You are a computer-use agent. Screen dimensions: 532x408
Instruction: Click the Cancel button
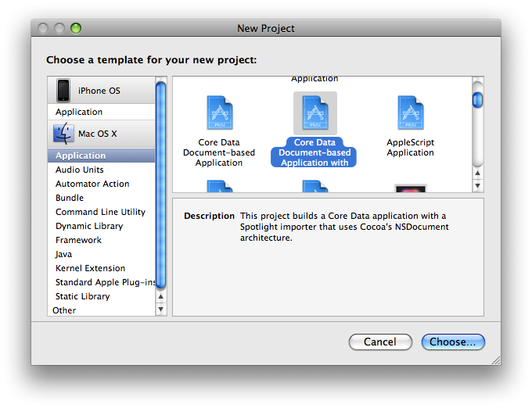(x=380, y=342)
